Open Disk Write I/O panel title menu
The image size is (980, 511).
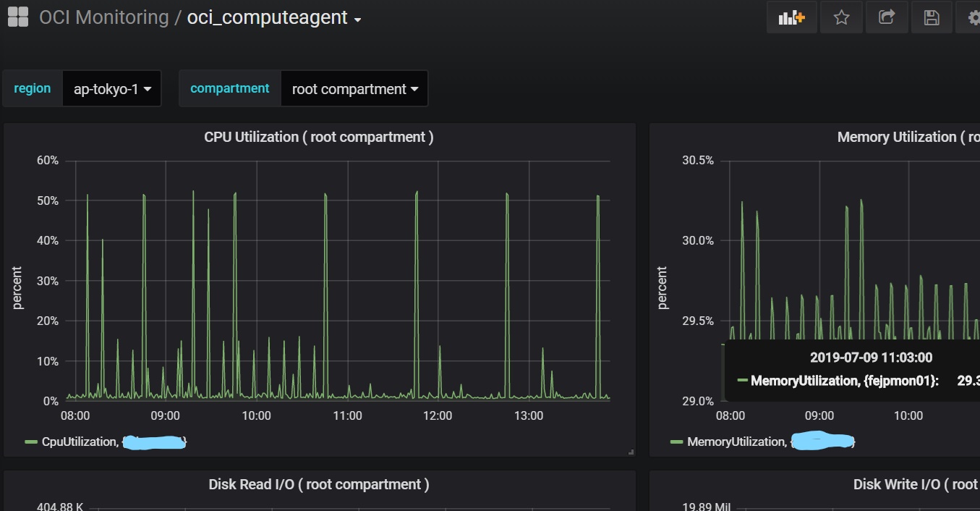(916, 484)
